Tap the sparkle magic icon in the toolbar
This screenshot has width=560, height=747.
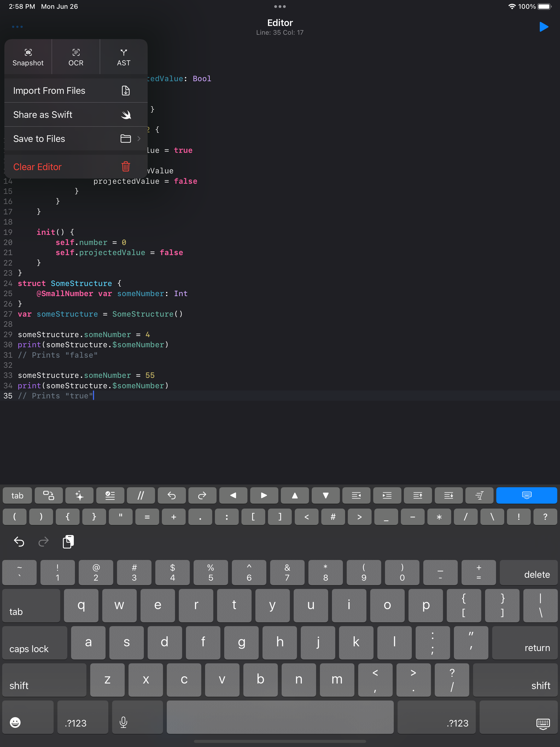(79, 496)
